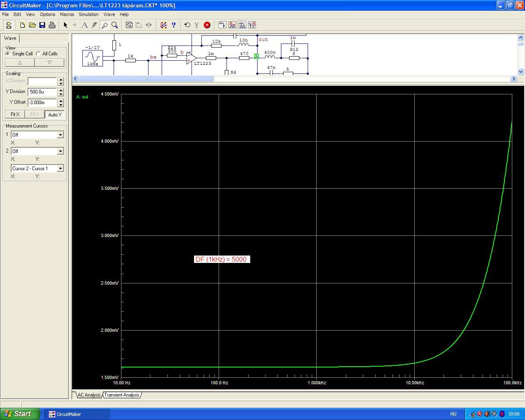Click the New file toolbar icon
This screenshot has height=420, width=525.
click(23, 25)
